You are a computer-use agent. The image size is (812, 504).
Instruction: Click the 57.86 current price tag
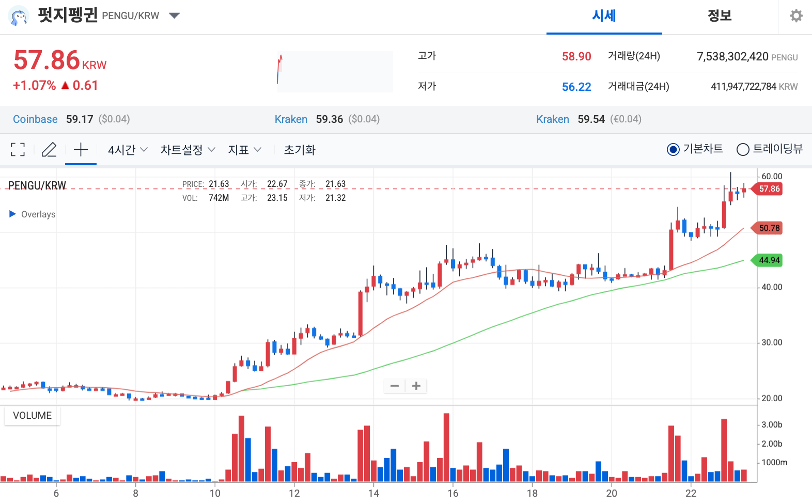click(x=767, y=189)
